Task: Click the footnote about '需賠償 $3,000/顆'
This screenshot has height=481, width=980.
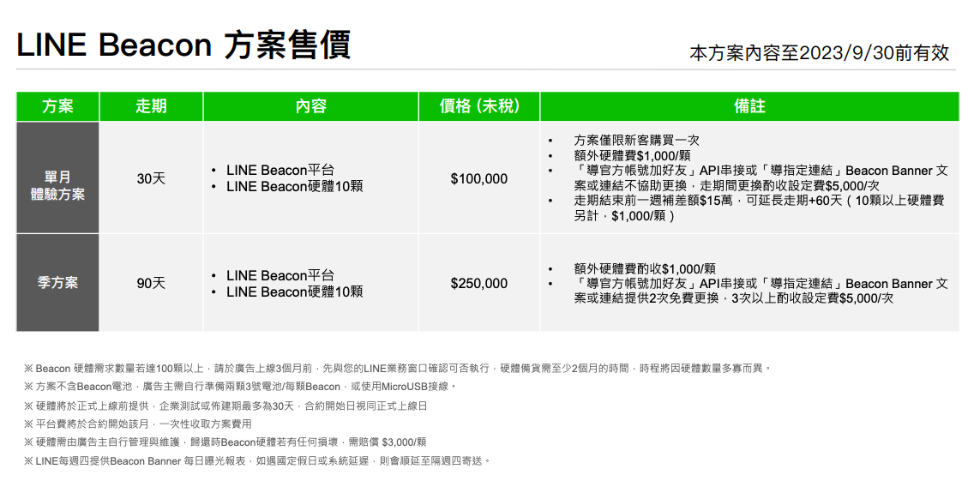Action: click(x=225, y=442)
